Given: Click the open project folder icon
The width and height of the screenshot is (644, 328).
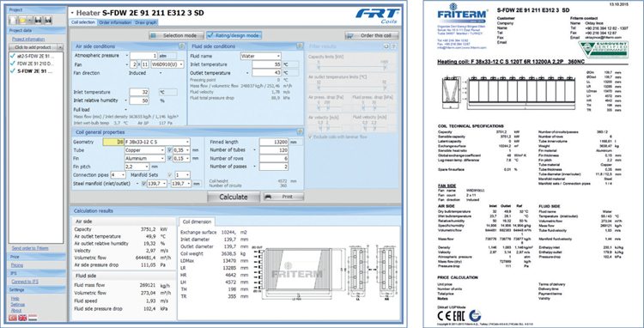Looking at the screenshot, I should click(23, 20).
